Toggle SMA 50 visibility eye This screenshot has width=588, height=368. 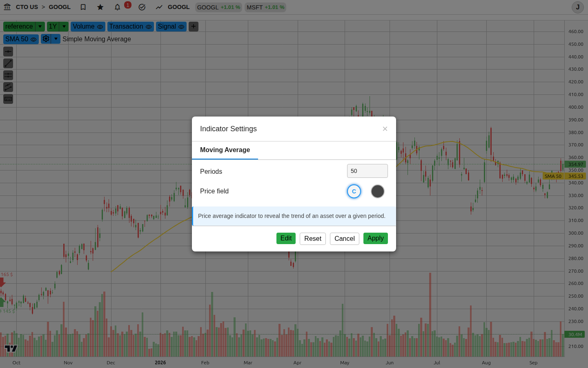pyautogui.click(x=33, y=39)
